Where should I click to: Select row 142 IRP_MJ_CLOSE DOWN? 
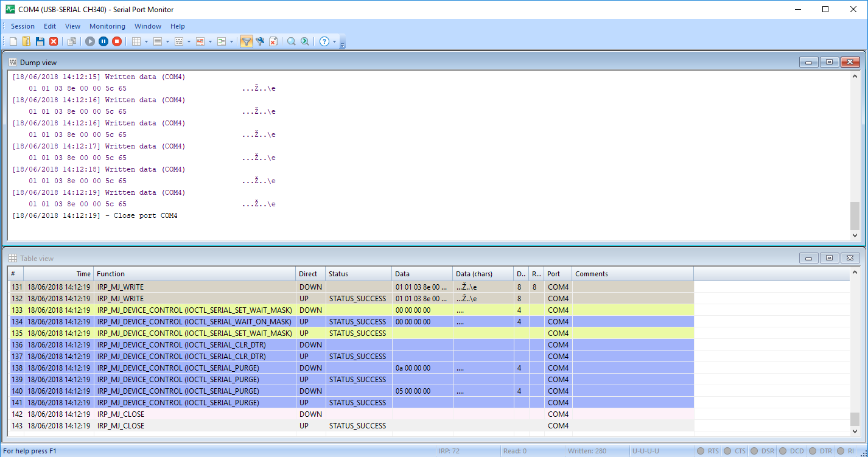[351, 414]
